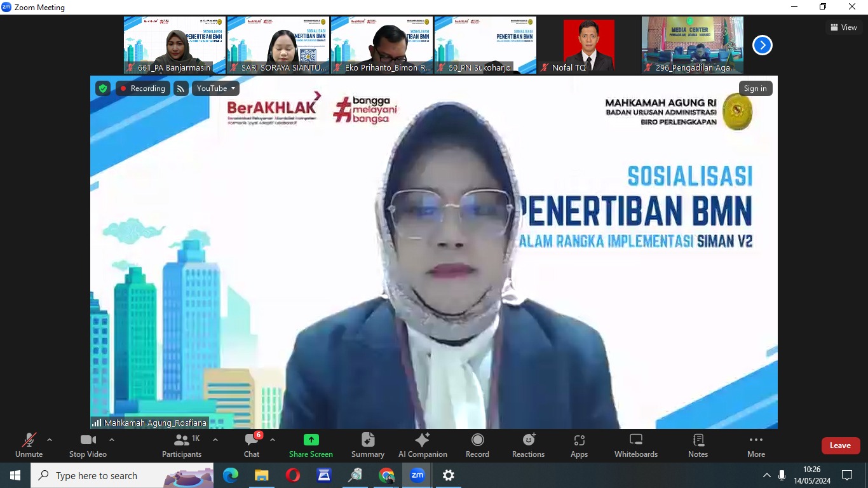Screen dimensions: 868x488
Task: Click the Recording indicator
Action: 143,88
